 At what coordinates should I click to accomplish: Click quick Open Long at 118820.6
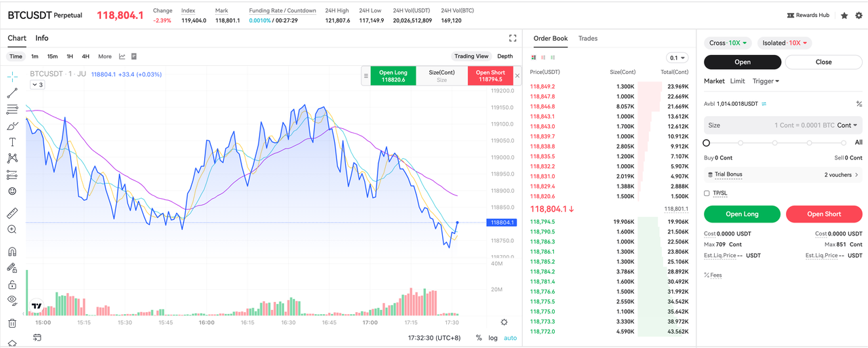(393, 75)
